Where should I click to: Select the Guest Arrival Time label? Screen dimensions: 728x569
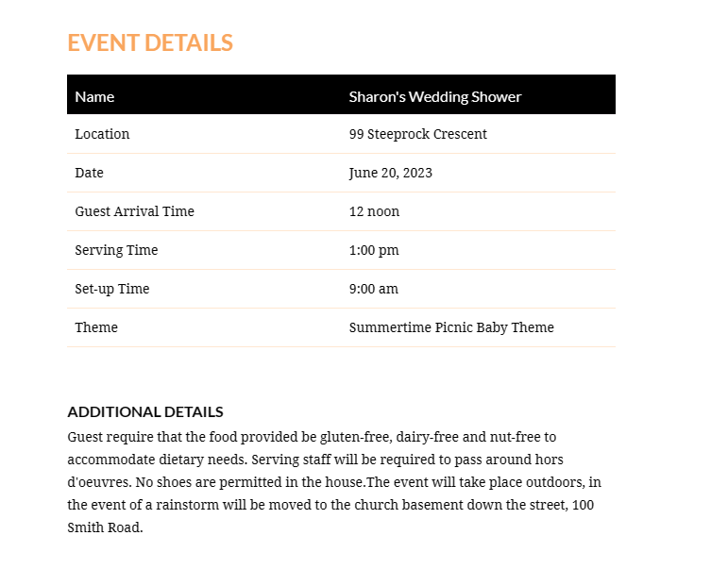tap(135, 211)
